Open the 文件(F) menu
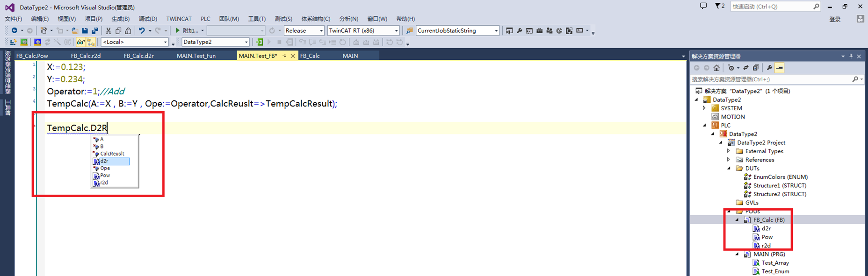The width and height of the screenshot is (868, 276). pos(14,19)
